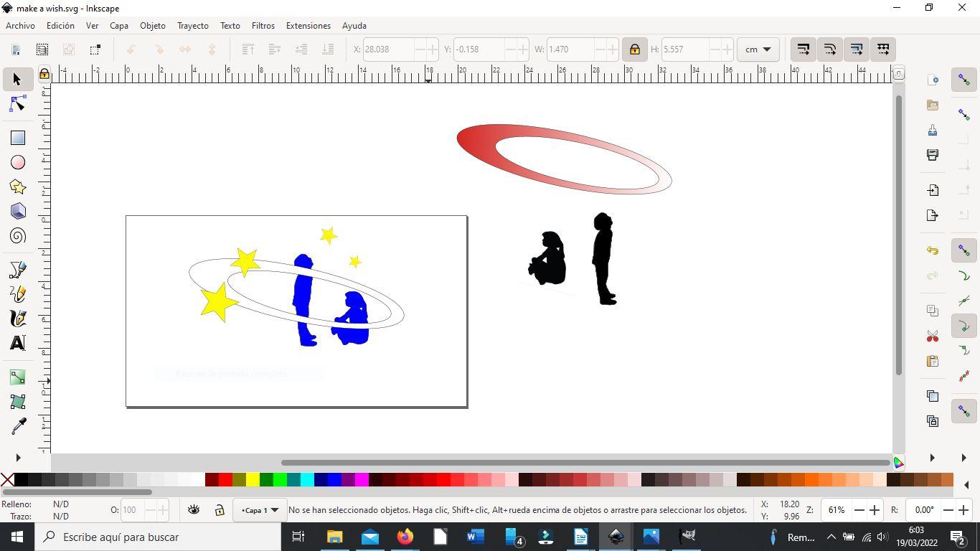Click the Create clone icon
The image size is (980, 551).
pos(933,421)
